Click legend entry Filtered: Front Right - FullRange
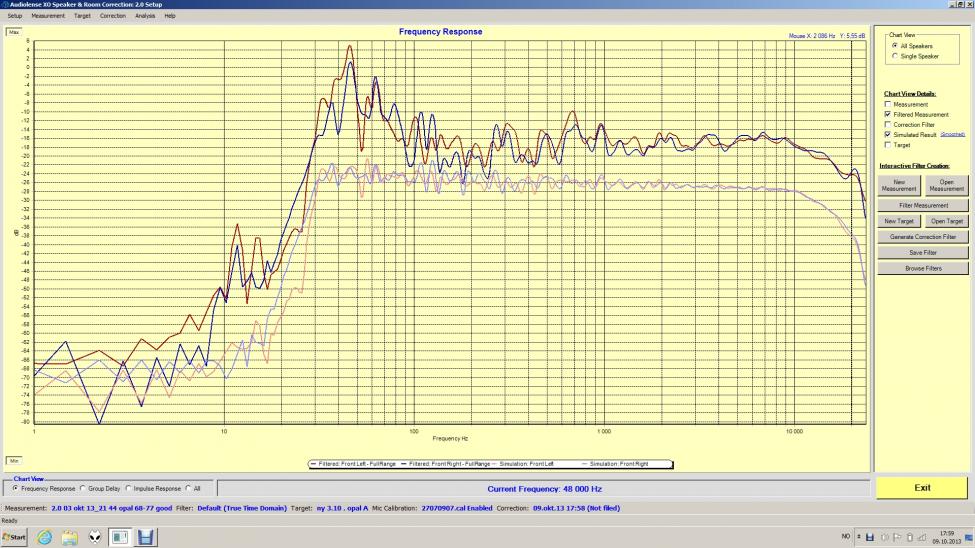This screenshot has width=975, height=548. pos(445,464)
